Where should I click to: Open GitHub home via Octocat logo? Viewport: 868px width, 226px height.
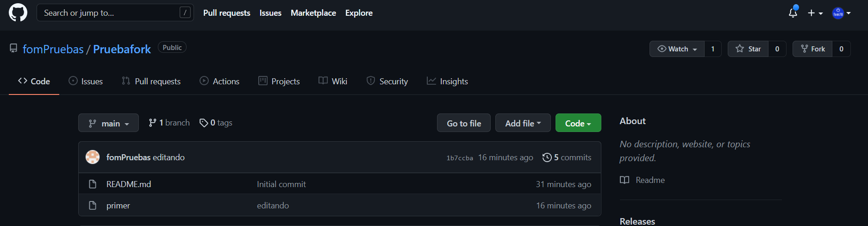coord(18,13)
